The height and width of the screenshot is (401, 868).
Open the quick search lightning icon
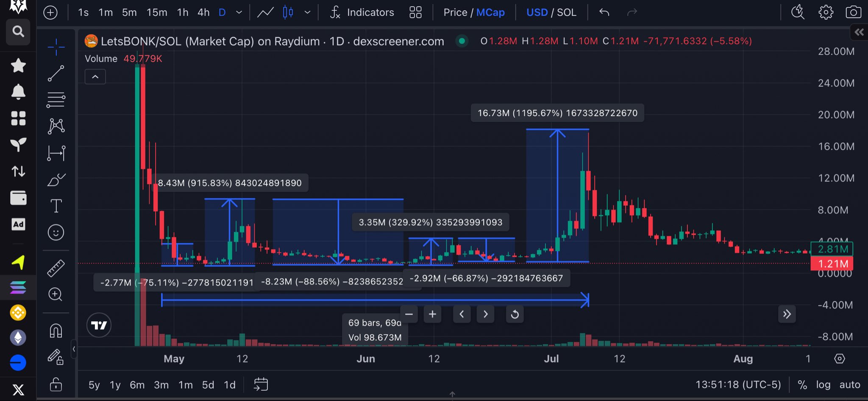(798, 12)
